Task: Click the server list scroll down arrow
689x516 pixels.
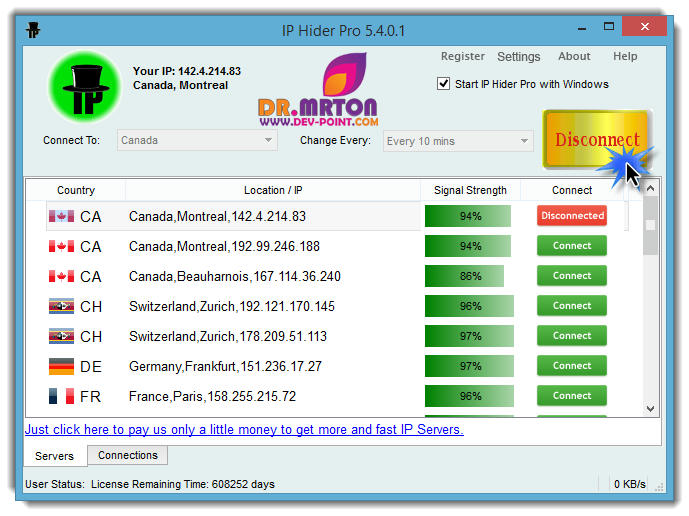Action: (x=651, y=409)
